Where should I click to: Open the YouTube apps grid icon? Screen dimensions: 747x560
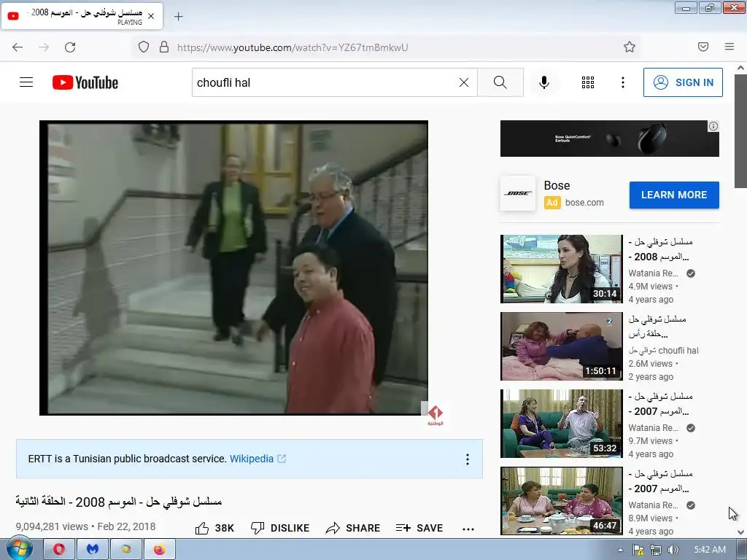coord(588,82)
